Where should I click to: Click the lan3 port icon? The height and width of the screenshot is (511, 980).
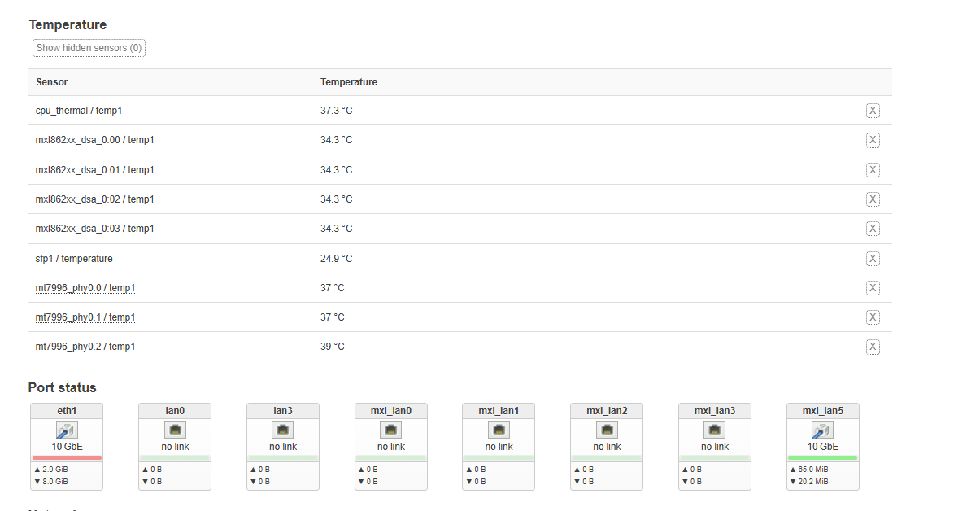(x=283, y=430)
